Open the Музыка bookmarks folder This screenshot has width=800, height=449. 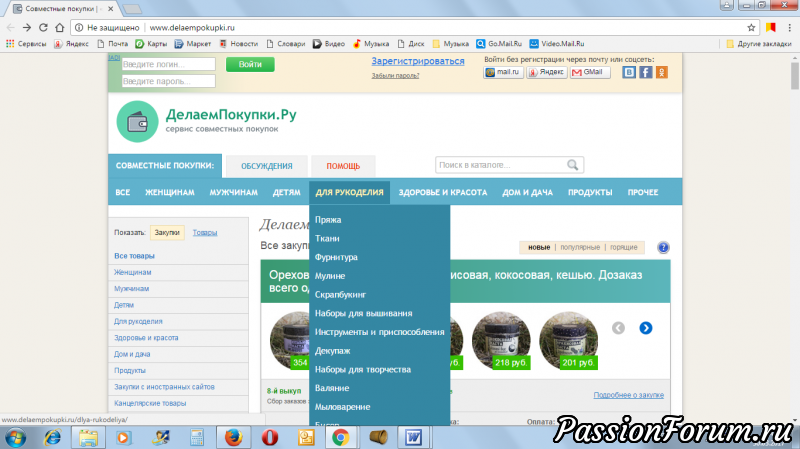pos(451,44)
